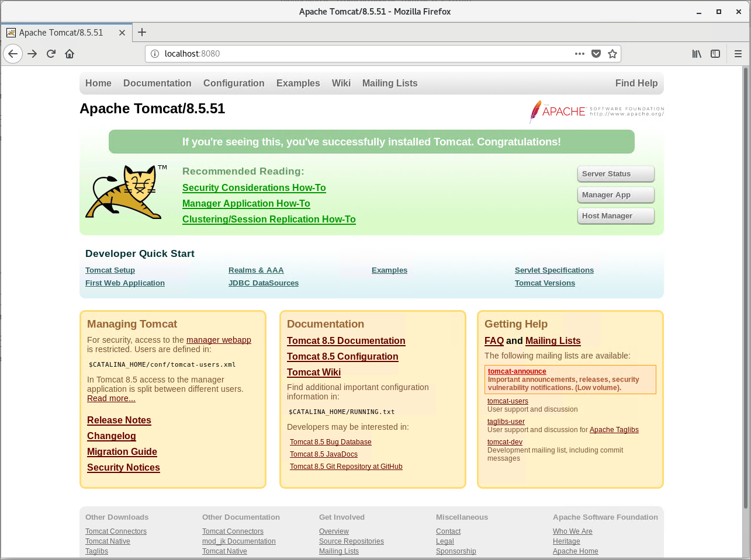Screen dimensions: 751x560
Task: Open Wiki in navigation bar
Action: point(341,84)
